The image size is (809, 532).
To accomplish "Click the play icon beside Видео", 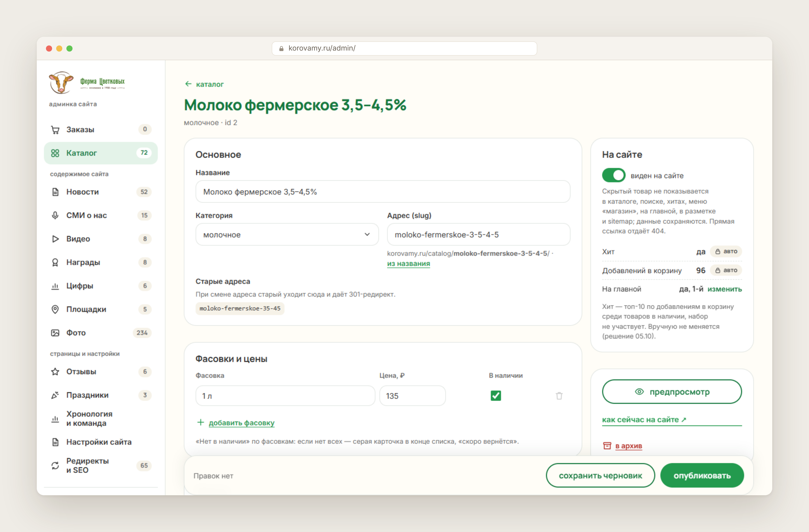I will pos(55,239).
